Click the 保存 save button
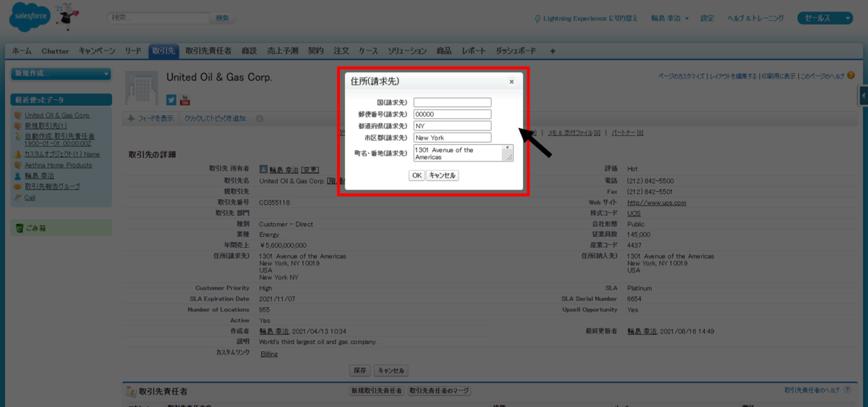The width and height of the screenshot is (868, 407). [360, 370]
